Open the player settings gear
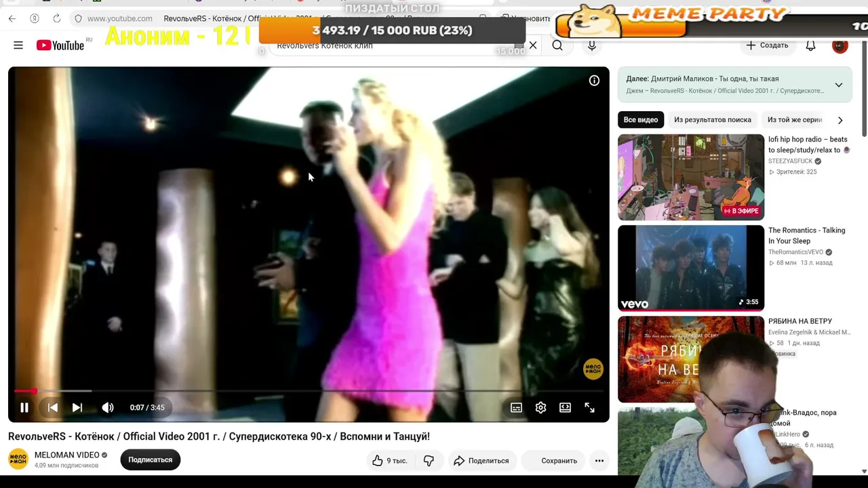The width and height of the screenshot is (868, 488). (540, 407)
